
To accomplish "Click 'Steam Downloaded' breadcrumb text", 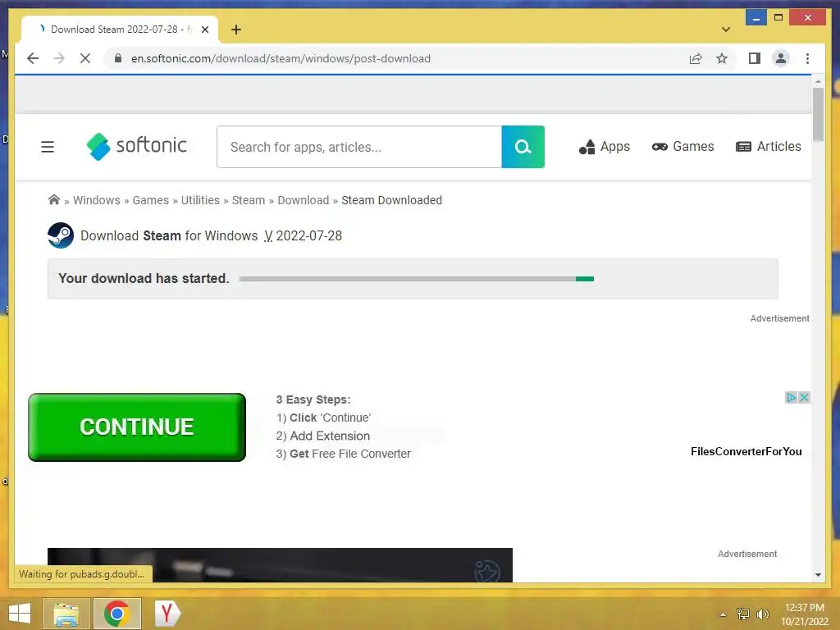I will click(391, 200).
